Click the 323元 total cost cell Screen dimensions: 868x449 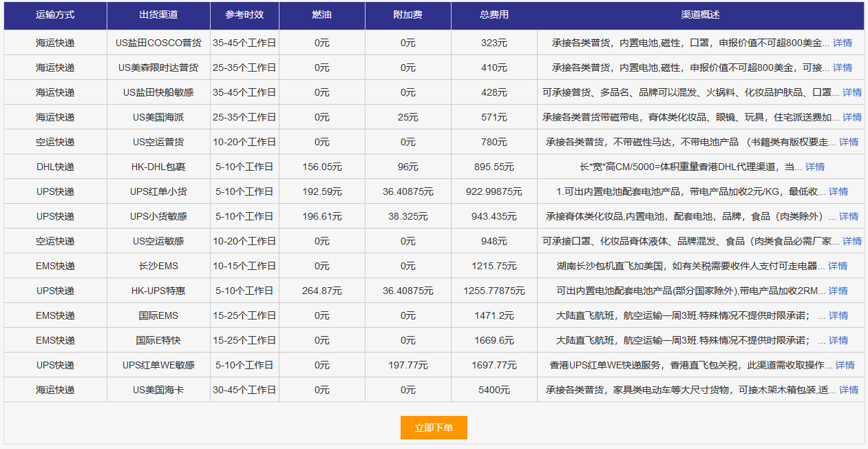click(x=494, y=43)
